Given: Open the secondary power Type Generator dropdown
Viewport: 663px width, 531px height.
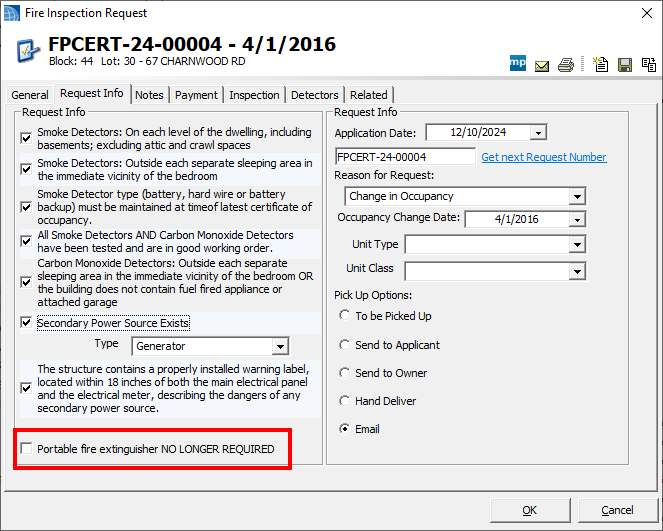Looking at the screenshot, I should click(x=280, y=347).
